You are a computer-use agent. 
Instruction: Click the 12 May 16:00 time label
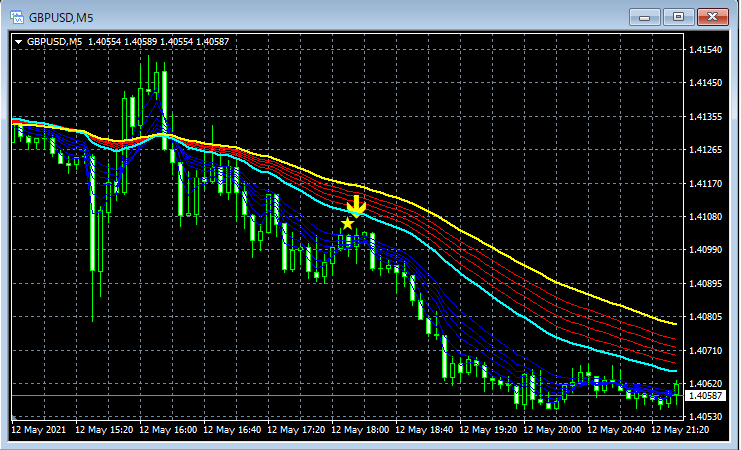click(x=168, y=430)
